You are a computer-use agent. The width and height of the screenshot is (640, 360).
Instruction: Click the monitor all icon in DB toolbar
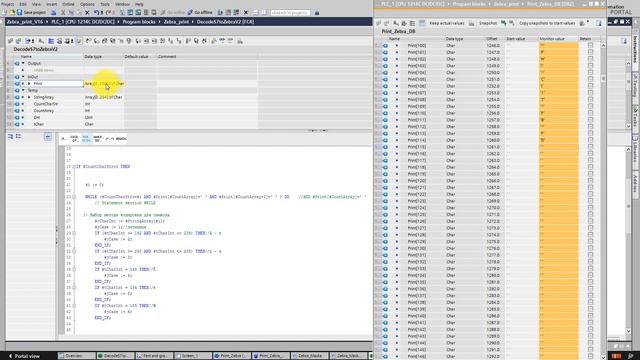point(422,23)
